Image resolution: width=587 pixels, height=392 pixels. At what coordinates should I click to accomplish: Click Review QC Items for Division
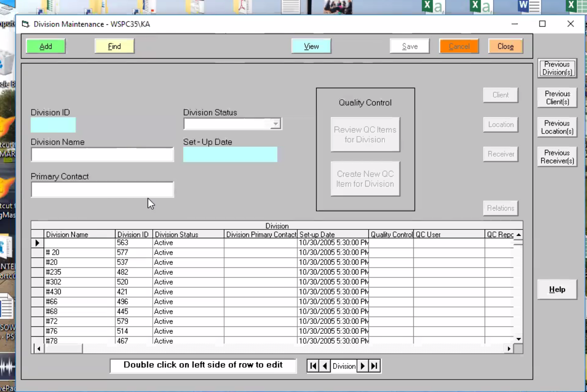365,134
